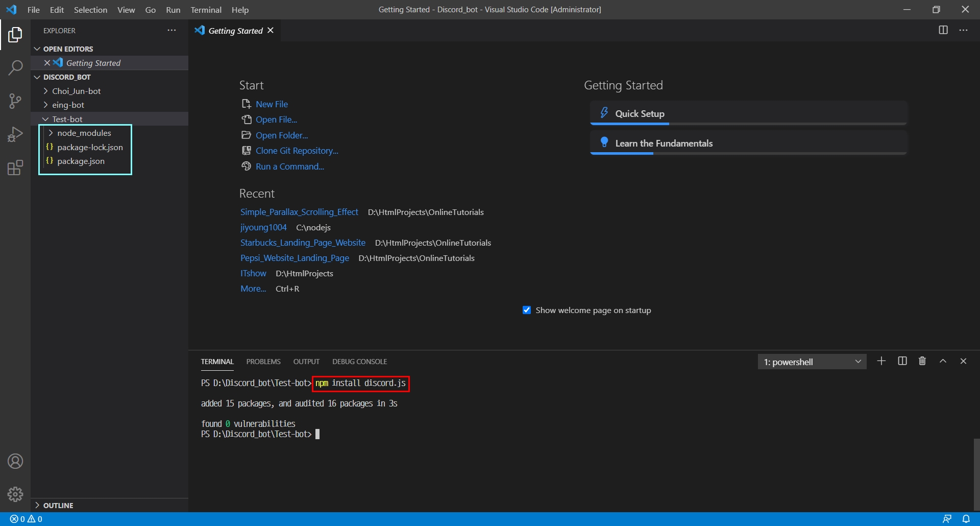Image resolution: width=980 pixels, height=526 pixels.
Task: Close Getting Started in Open Editors list
Action: 47,63
